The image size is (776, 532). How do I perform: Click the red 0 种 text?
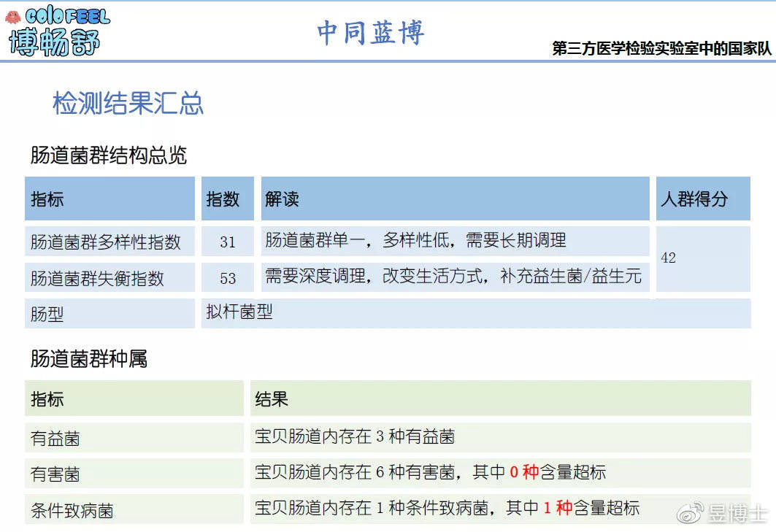(524, 473)
